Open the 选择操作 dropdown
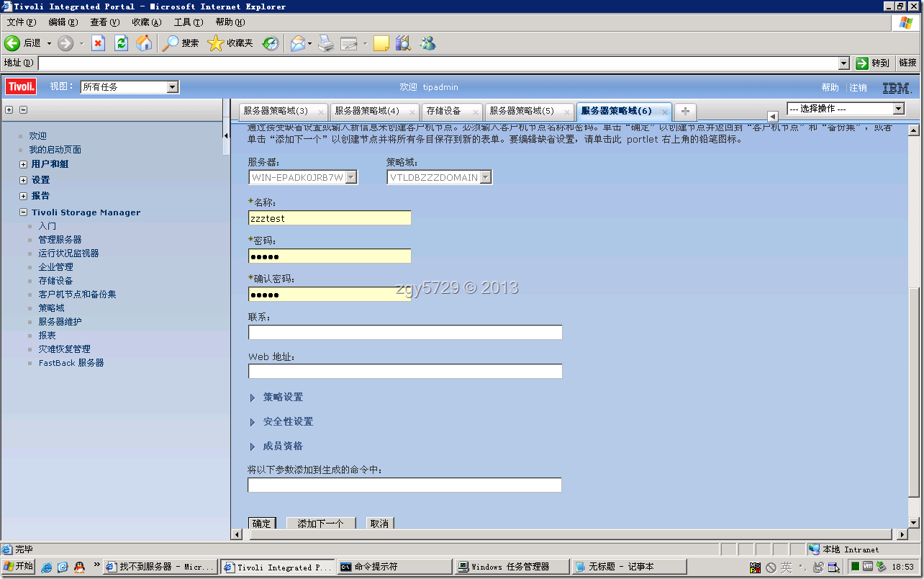The image size is (924, 579). pyautogui.click(x=898, y=109)
